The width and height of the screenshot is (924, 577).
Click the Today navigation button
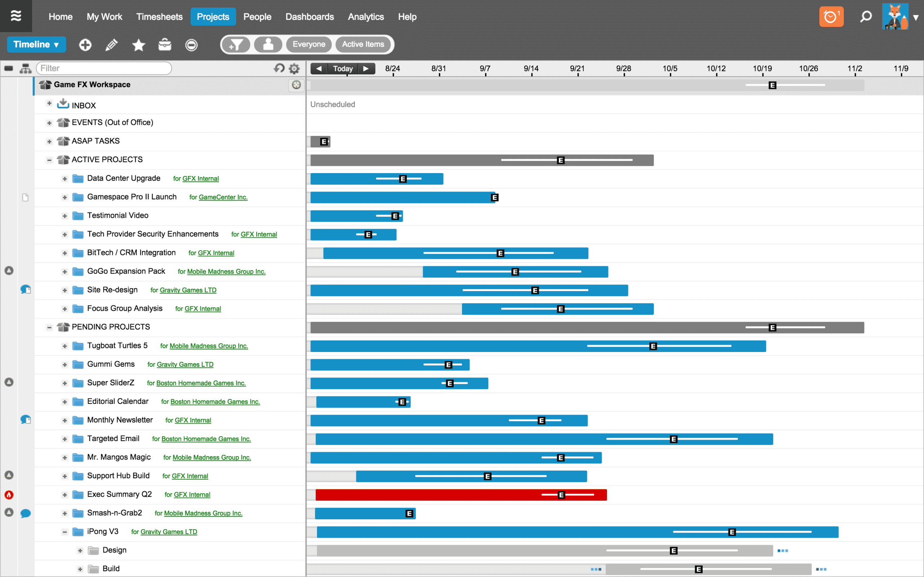click(343, 68)
